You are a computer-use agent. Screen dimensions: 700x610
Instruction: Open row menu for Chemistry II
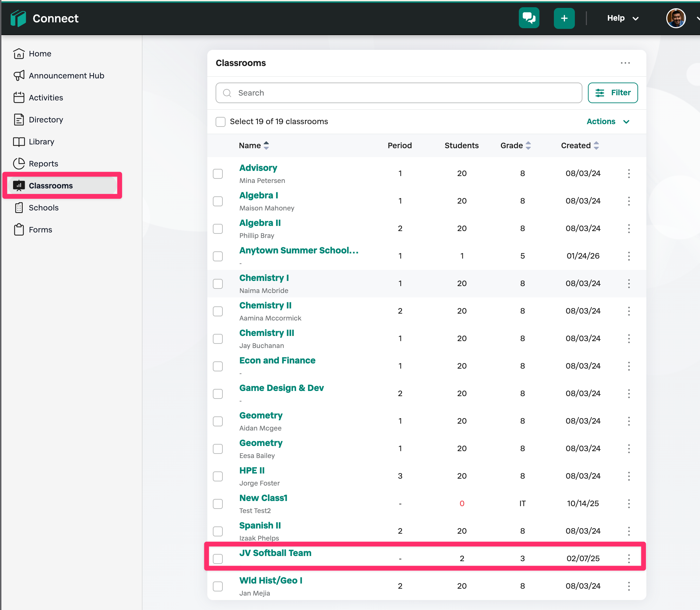[x=629, y=311]
